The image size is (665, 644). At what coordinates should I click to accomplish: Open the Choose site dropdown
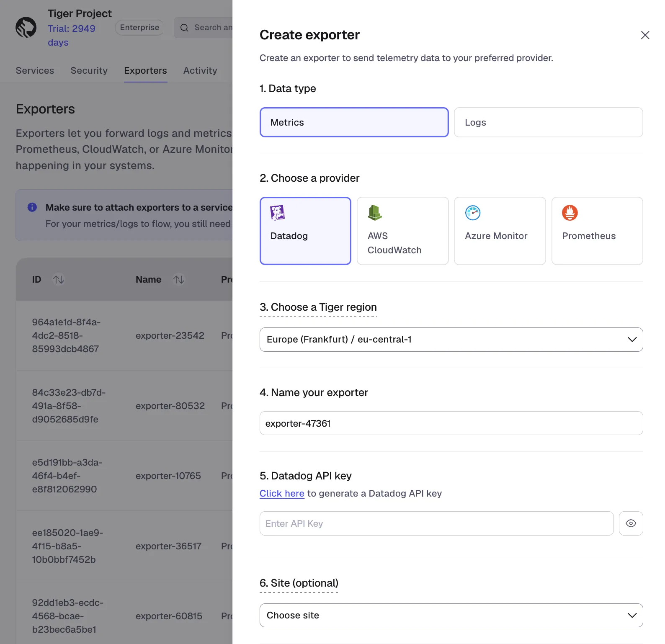451,615
